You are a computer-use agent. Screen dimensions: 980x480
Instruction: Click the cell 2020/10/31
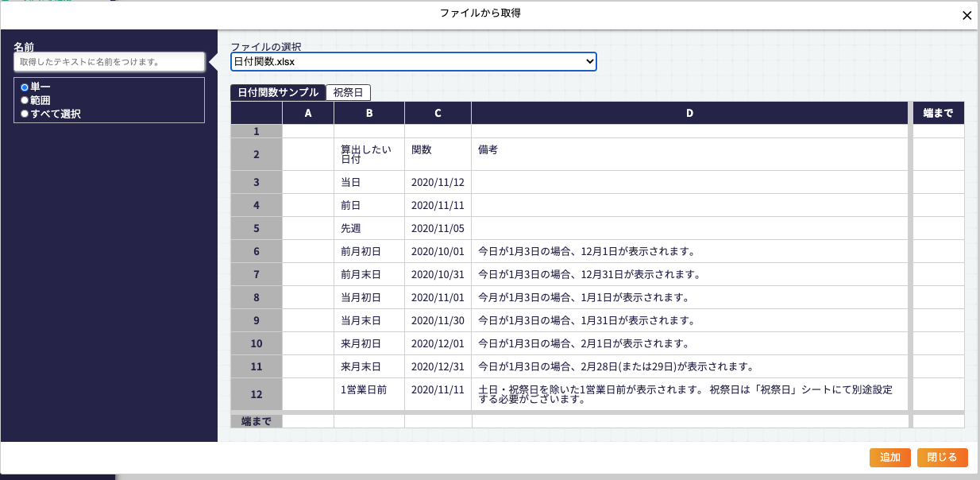(438, 274)
